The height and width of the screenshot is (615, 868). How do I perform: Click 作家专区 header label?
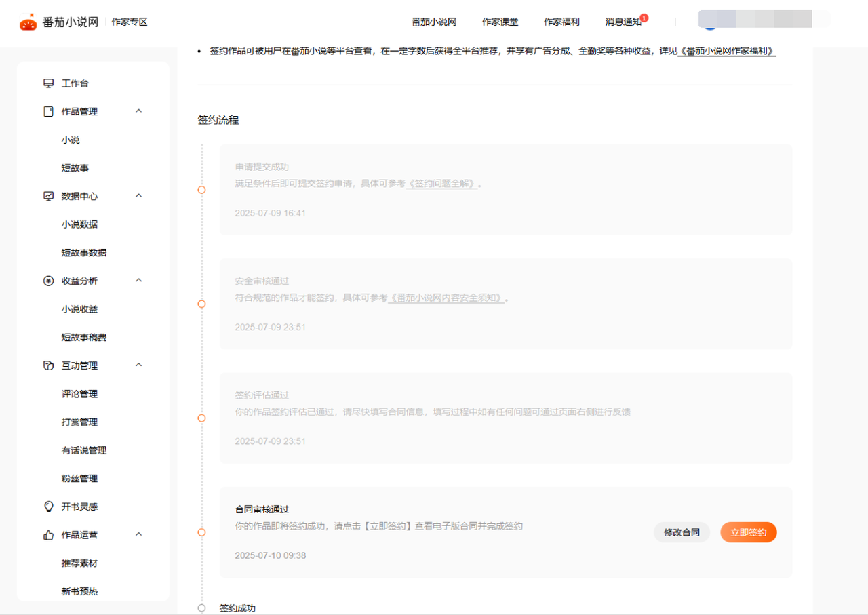(x=130, y=22)
